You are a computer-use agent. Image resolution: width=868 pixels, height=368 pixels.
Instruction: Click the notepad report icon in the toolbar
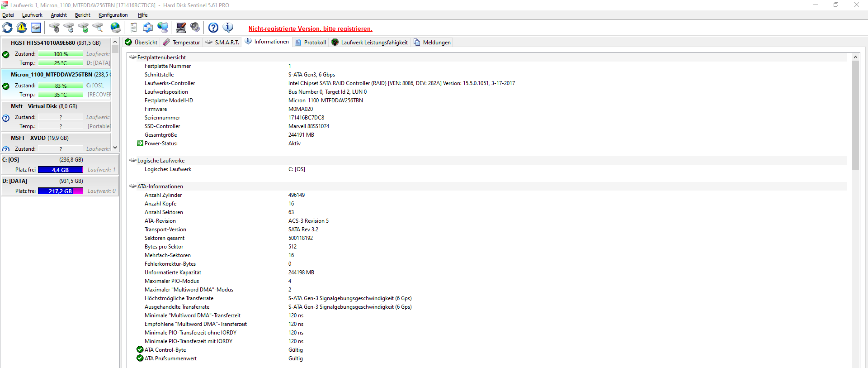134,28
